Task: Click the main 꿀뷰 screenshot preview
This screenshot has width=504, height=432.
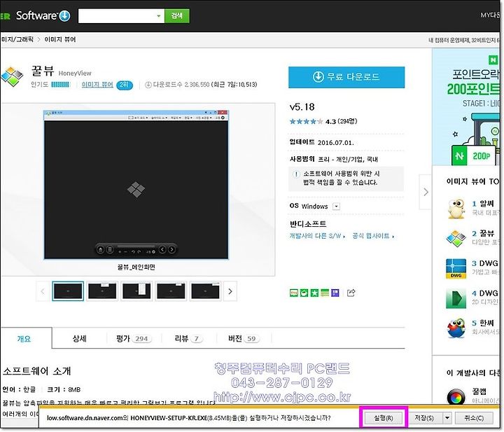Action: point(136,185)
